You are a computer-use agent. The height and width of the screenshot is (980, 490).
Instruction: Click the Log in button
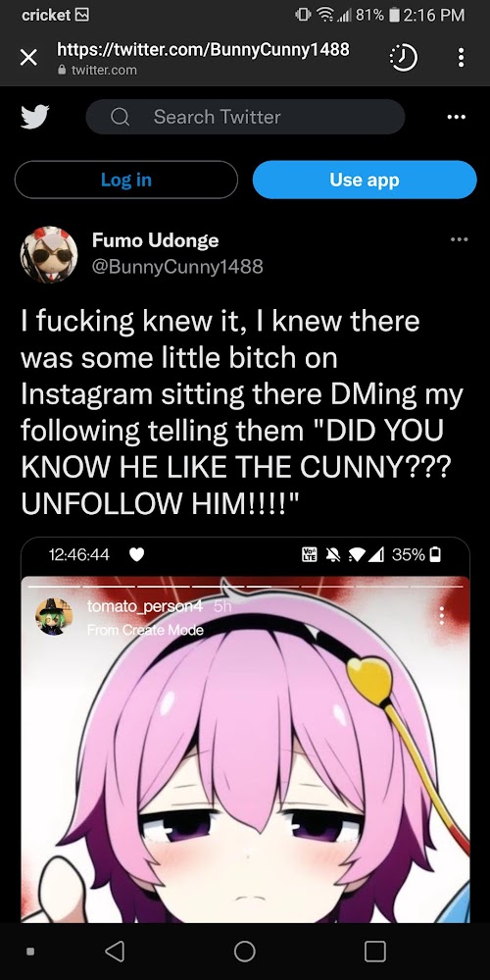[x=126, y=180]
